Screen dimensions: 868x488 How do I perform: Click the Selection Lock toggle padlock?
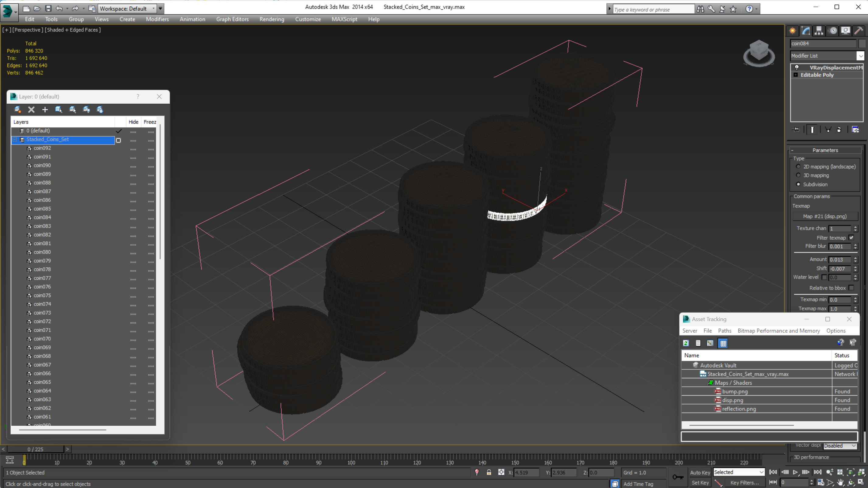click(489, 472)
